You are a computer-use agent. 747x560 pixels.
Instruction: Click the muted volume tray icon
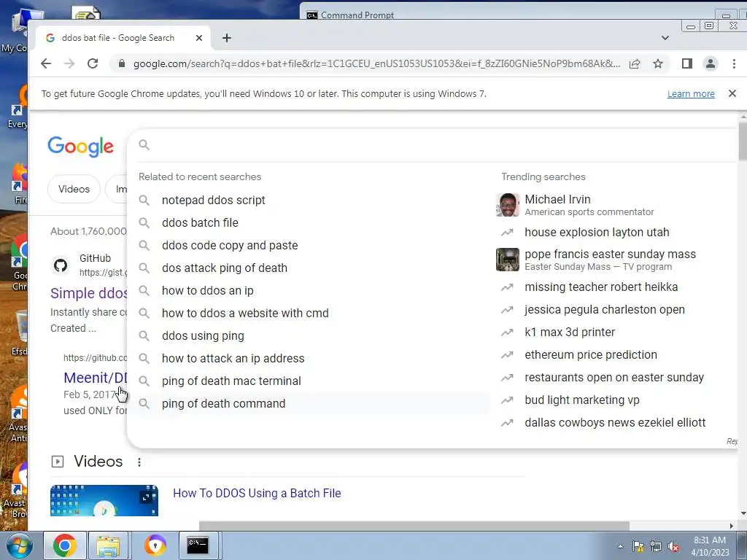pos(673,547)
